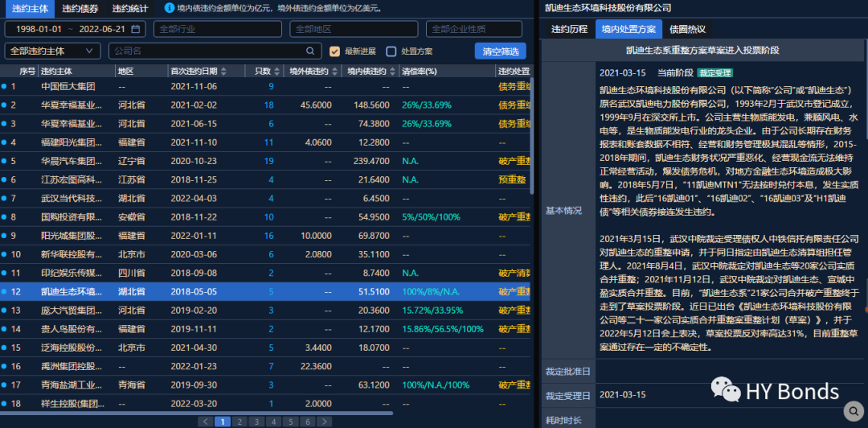Select the 禹洲集团控股 row
Image resolution: width=868 pixels, height=428 pixels.
click(266, 367)
